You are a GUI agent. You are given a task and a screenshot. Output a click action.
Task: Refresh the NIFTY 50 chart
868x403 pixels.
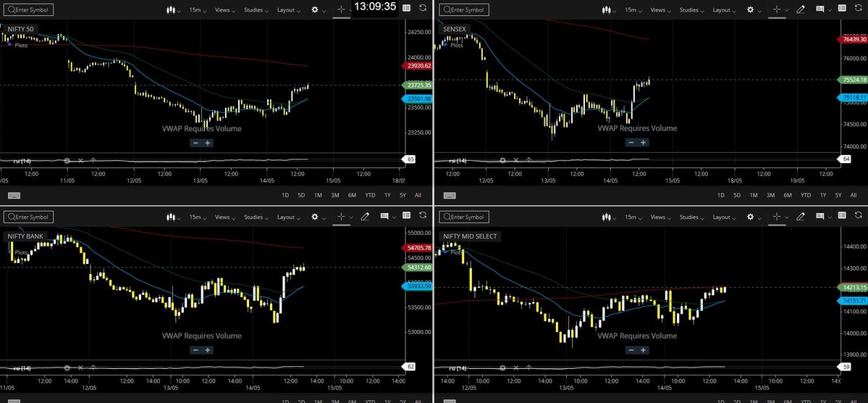tap(423, 8)
